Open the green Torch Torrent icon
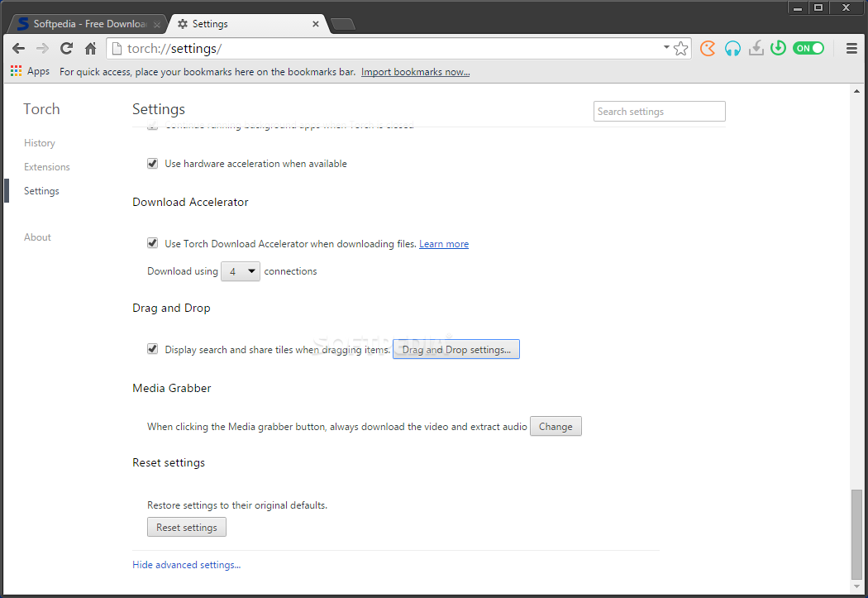 (x=777, y=48)
